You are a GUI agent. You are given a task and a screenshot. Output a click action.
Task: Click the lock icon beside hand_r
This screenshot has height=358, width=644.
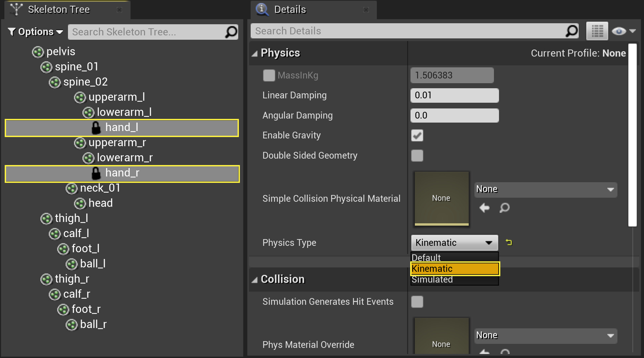96,173
